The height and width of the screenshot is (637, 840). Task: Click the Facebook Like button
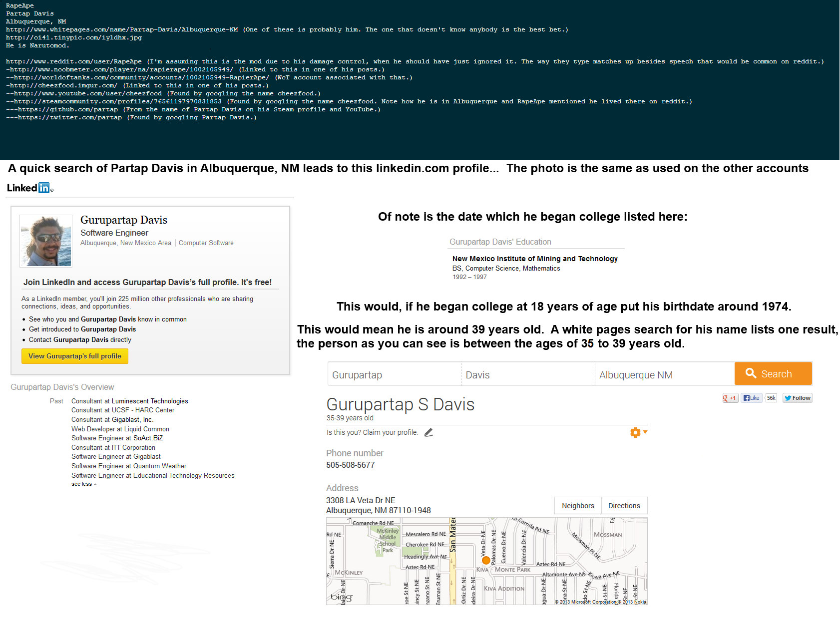(x=751, y=398)
